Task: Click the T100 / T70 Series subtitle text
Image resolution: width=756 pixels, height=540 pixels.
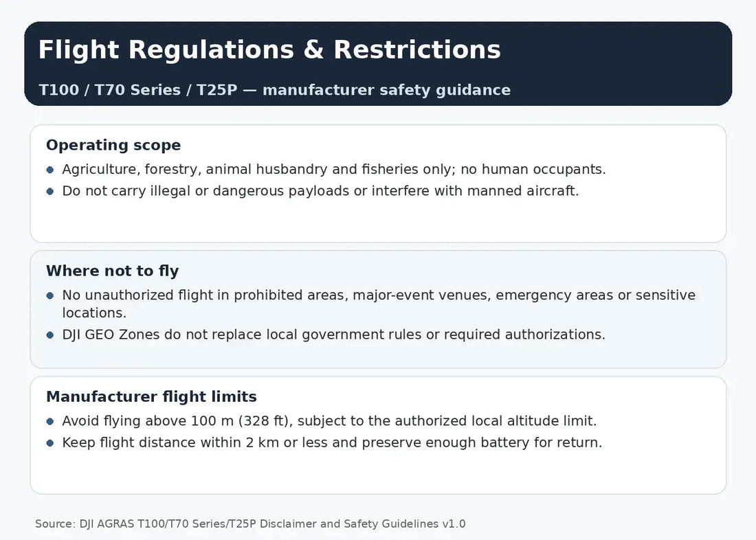Action: point(274,90)
